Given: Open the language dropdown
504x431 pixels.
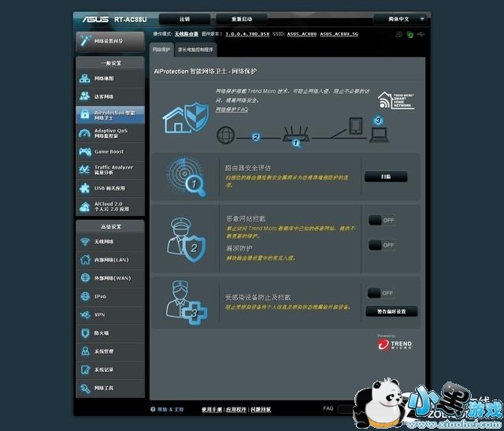Looking at the screenshot, I should click(x=400, y=19).
